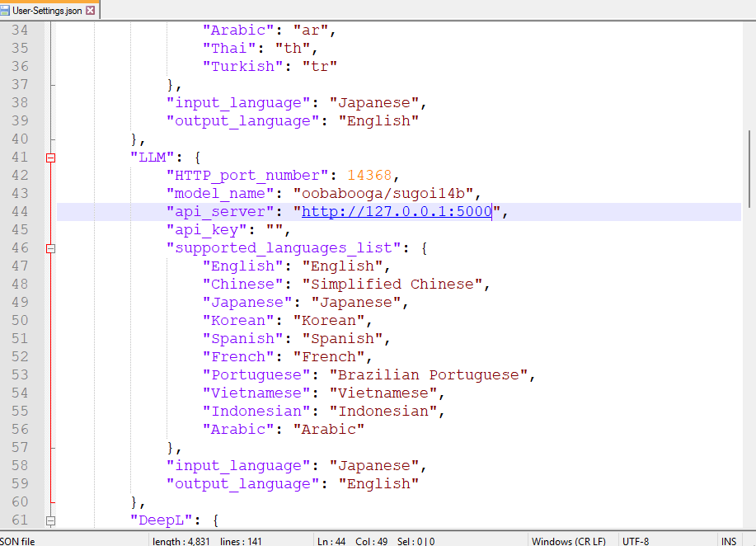This screenshot has width=756, height=546.
Task: Collapse the "LLM" block fold marker
Action: 50,158
